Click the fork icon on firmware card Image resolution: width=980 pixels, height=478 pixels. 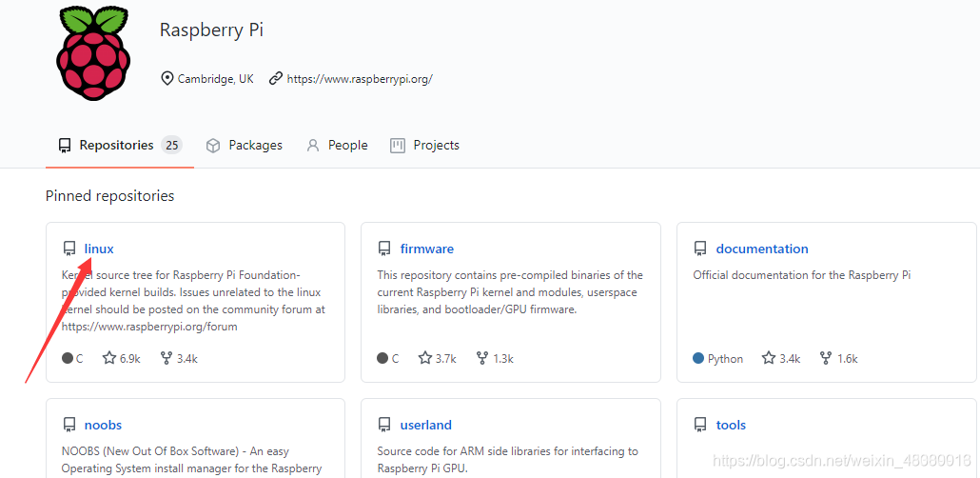coord(481,358)
